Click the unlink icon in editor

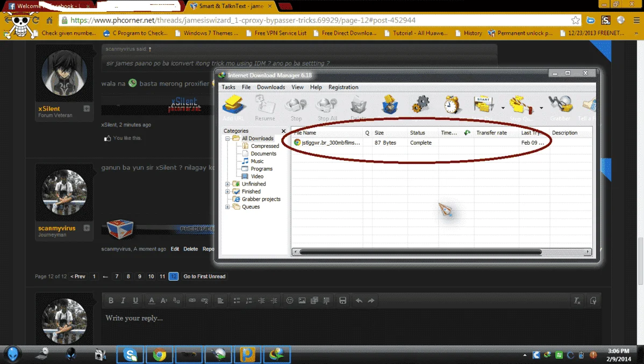[x=204, y=301]
